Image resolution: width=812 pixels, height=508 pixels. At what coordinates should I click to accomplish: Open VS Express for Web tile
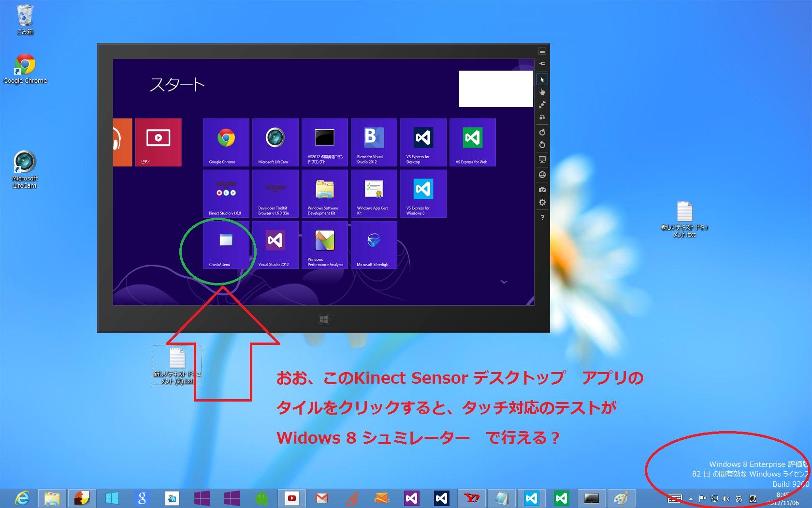coord(473,142)
